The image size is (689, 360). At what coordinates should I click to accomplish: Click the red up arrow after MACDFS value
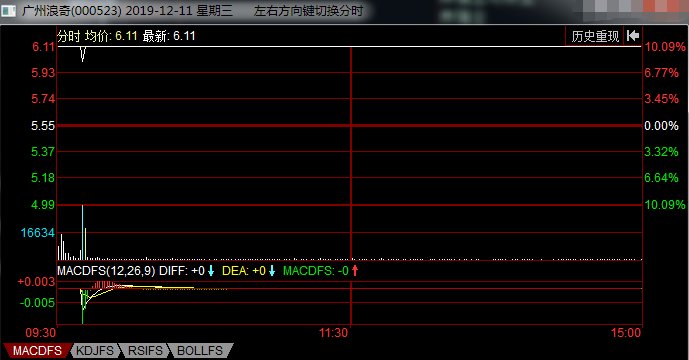(355, 271)
